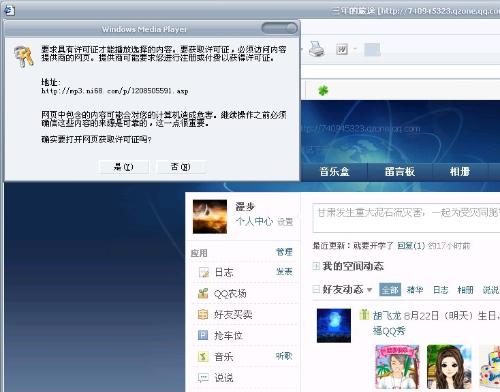
Task: Expand the 我的空间动态 section with plus box
Action: (x=316, y=266)
